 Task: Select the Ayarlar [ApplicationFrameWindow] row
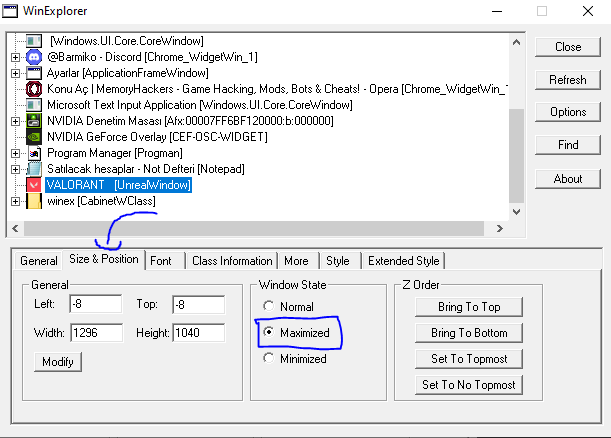[x=127, y=73]
